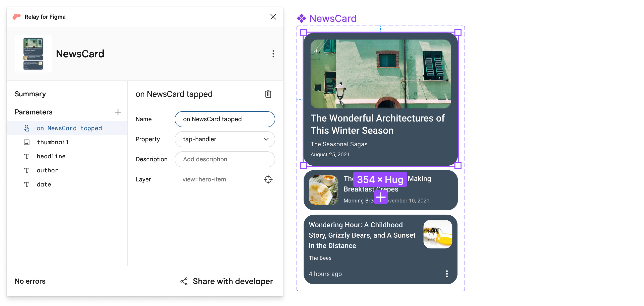Viewport: 644px width, 306px height.
Task: Click the three-dot menu on NewsCard header
Action: coord(271,54)
